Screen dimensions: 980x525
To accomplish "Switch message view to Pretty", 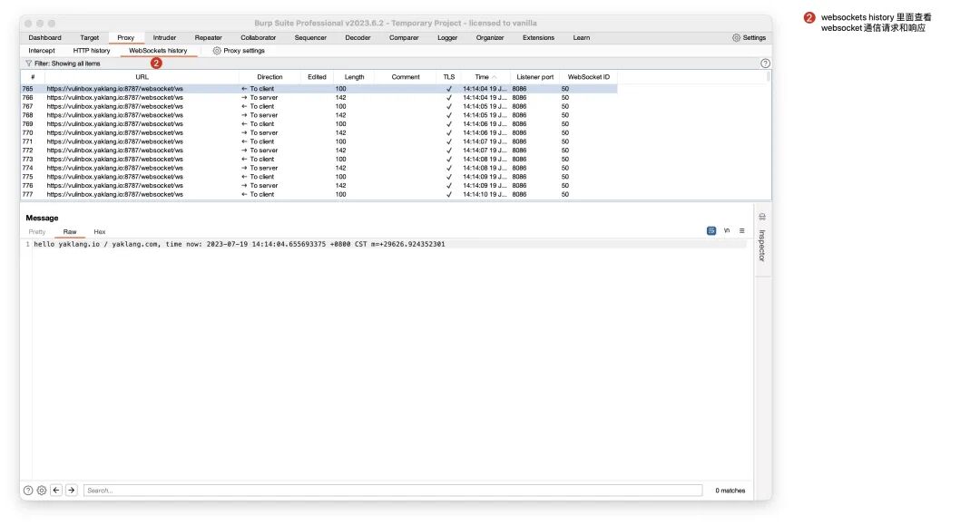I will 37,231.
